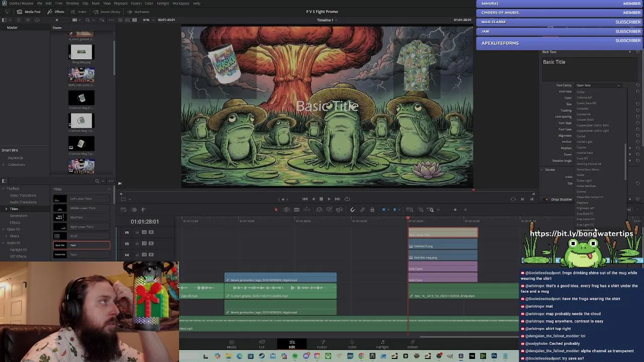Open the Playback menu
This screenshot has width=644, height=362.
click(121, 4)
